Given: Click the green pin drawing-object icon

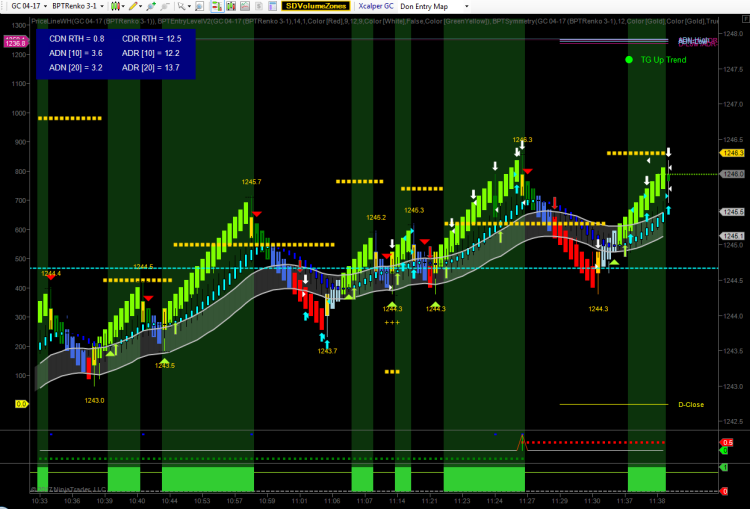Looking at the screenshot, I should point(151,6).
